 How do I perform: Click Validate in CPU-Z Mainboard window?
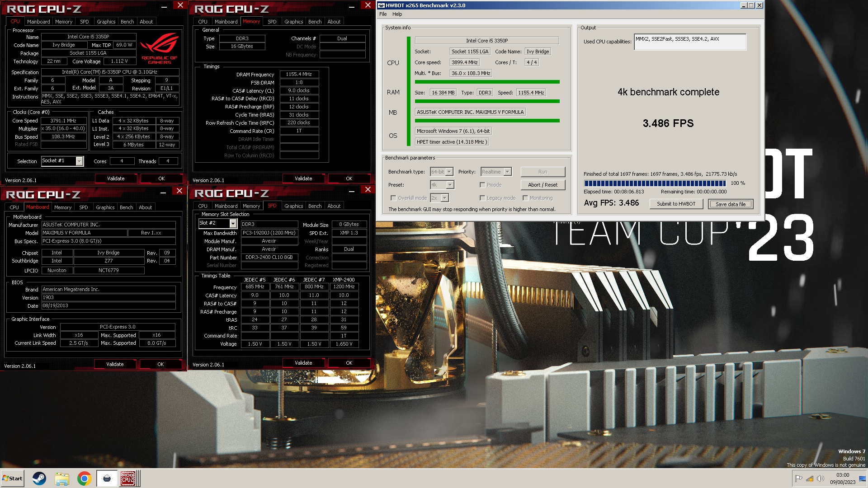115,364
